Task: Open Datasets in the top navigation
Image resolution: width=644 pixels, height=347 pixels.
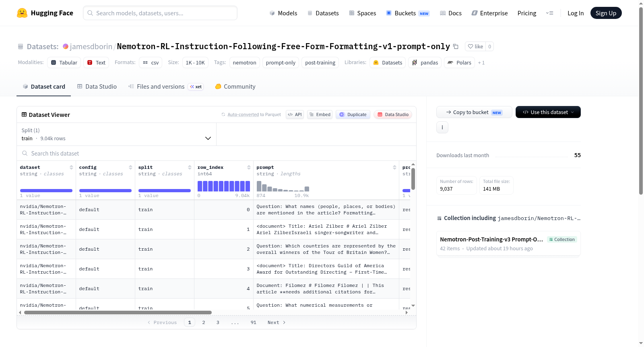Action: tap(323, 13)
